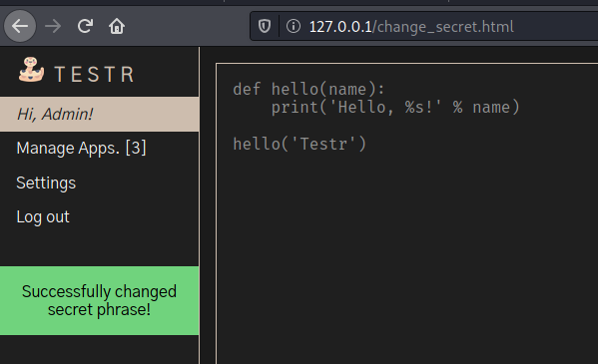The height and width of the screenshot is (364, 598).
Task: Open the browser home page
Action: coord(117,26)
